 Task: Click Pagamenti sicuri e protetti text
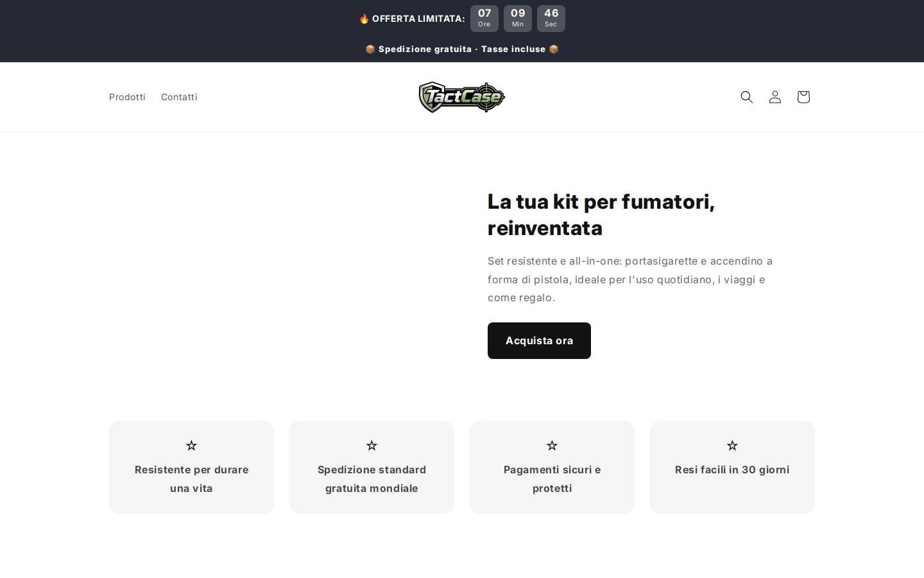pos(552,479)
